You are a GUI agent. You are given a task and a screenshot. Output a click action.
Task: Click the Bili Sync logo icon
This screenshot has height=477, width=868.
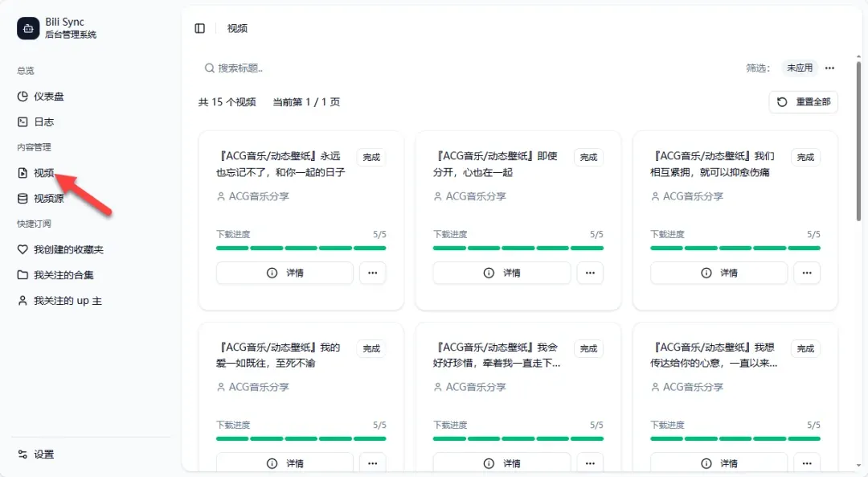click(28, 28)
